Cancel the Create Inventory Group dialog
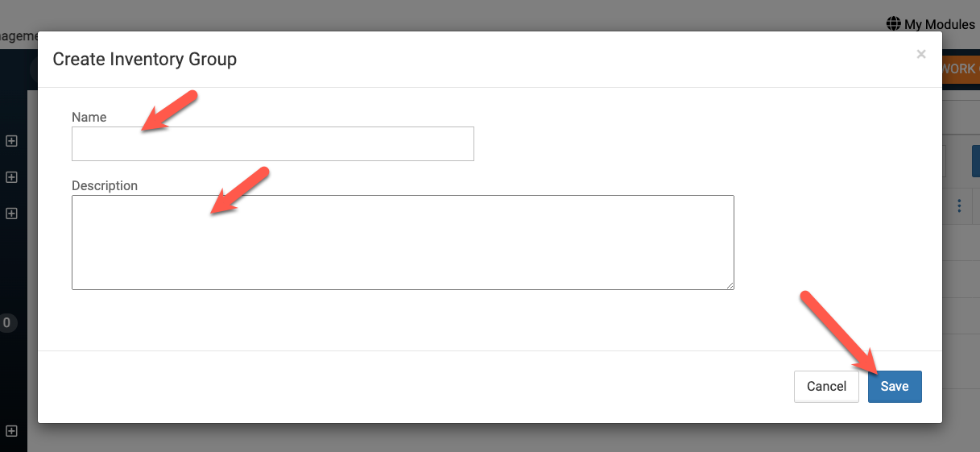The image size is (980, 452). (x=826, y=387)
